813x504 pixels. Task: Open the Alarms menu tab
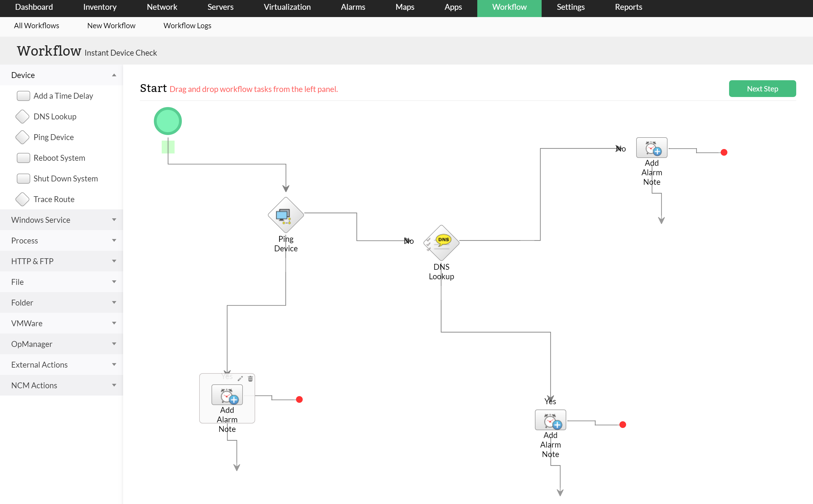(x=353, y=7)
